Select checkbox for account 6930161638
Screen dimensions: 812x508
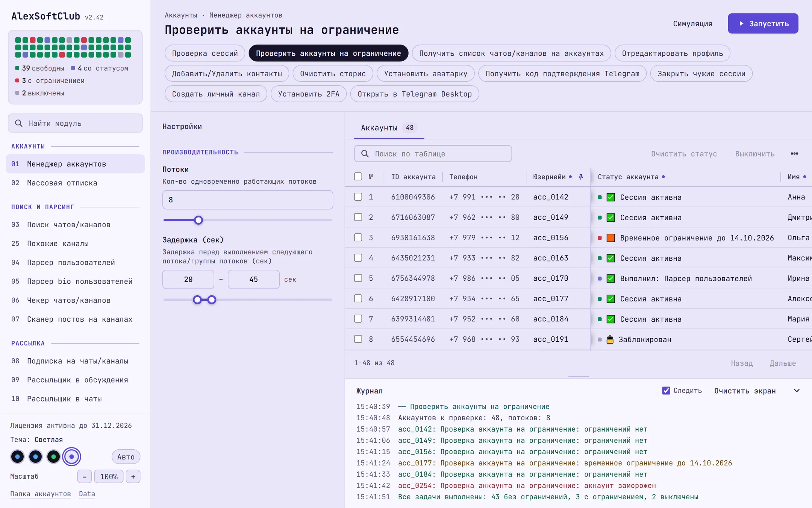pyautogui.click(x=358, y=237)
